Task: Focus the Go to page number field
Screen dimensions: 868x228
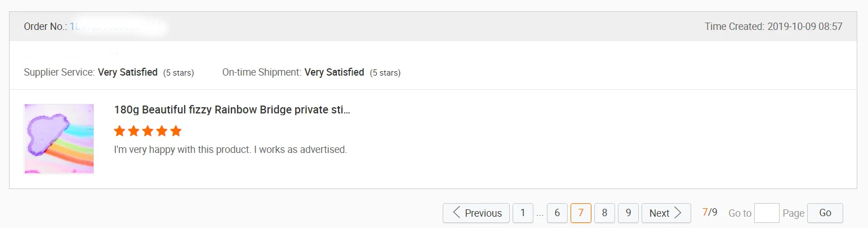Action: pyautogui.click(x=766, y=213)
